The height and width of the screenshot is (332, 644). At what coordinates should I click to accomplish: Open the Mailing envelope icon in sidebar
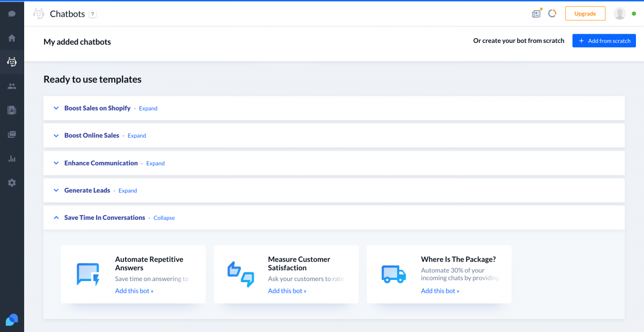(12, 135)
